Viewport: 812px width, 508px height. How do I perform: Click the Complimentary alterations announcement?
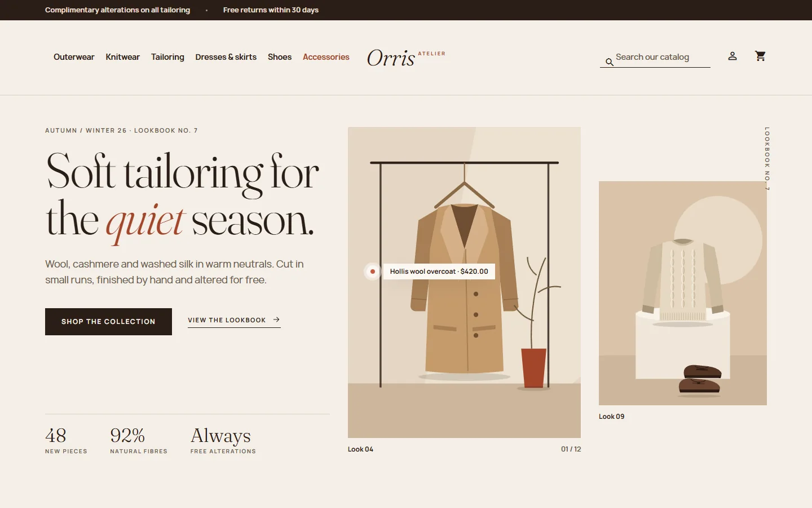click(117, 10)
